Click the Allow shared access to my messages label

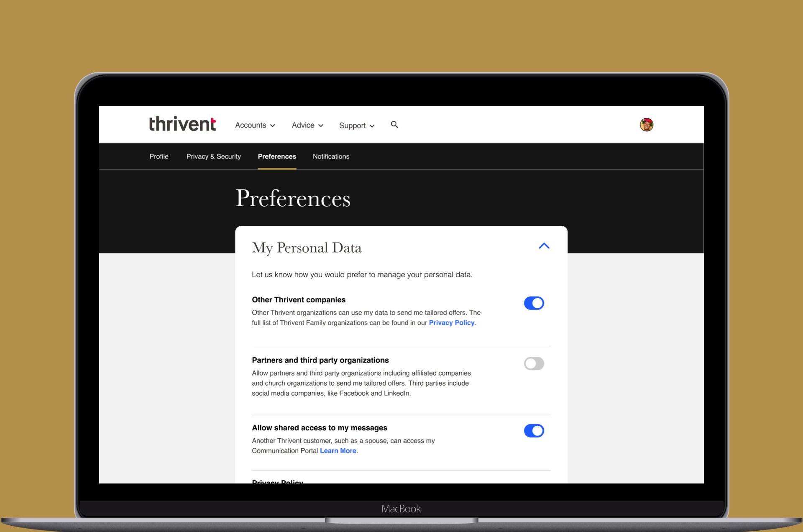(320, 428)
